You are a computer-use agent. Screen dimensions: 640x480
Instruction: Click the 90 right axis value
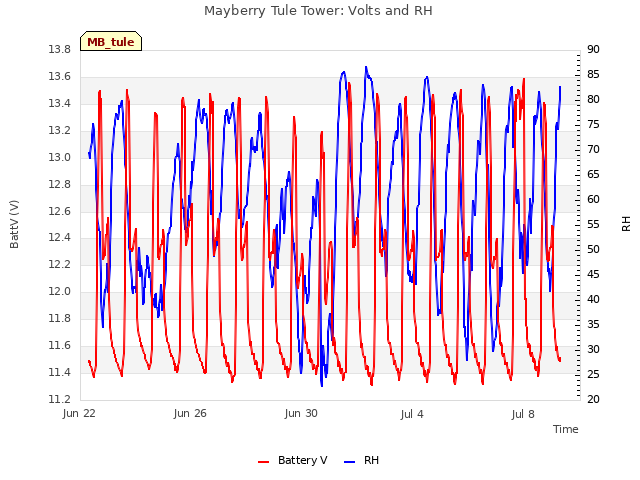click(x=593, y=49)
